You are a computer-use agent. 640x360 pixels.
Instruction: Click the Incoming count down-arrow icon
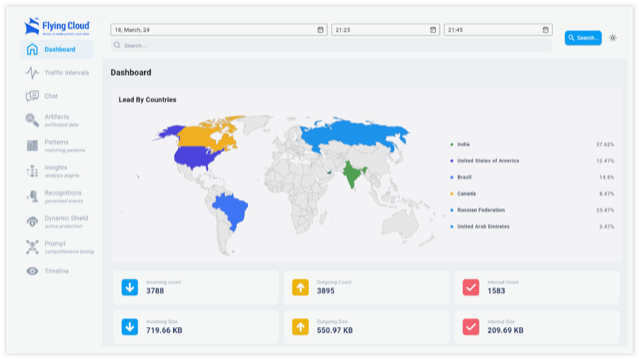click(x=130, y=287)
